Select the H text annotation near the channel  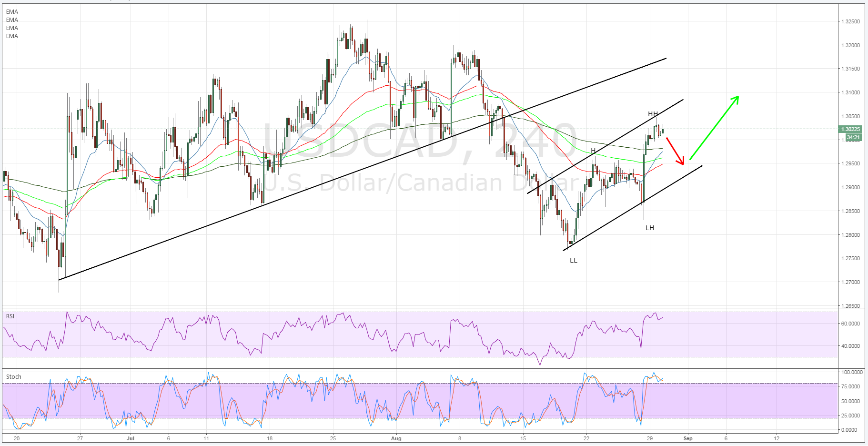click(593, 151)
